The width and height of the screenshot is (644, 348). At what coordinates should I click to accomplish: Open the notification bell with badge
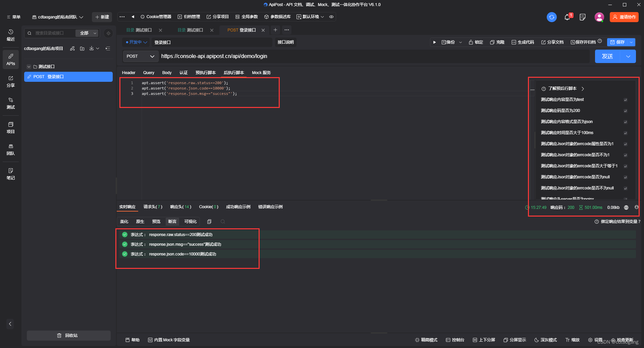[x=568, y=17]
